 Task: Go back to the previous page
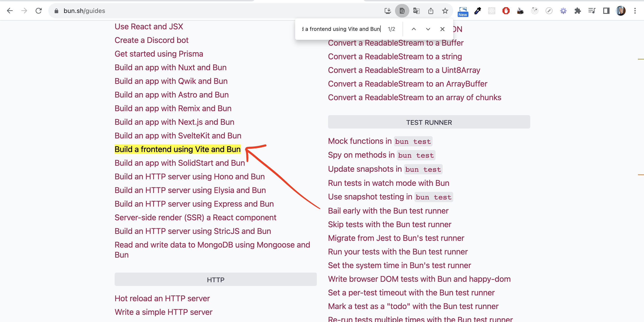point(10,11)
